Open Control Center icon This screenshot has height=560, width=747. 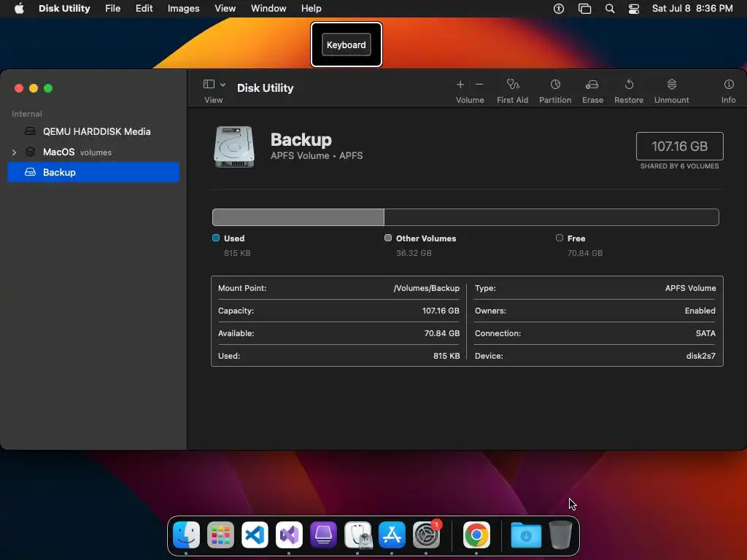click(x=634, y=9)
